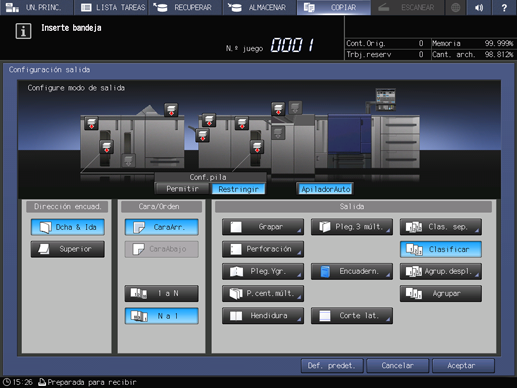Open the Corte lat. trimming options
Viewport: 517px width, 388px height.
(352, 316)
